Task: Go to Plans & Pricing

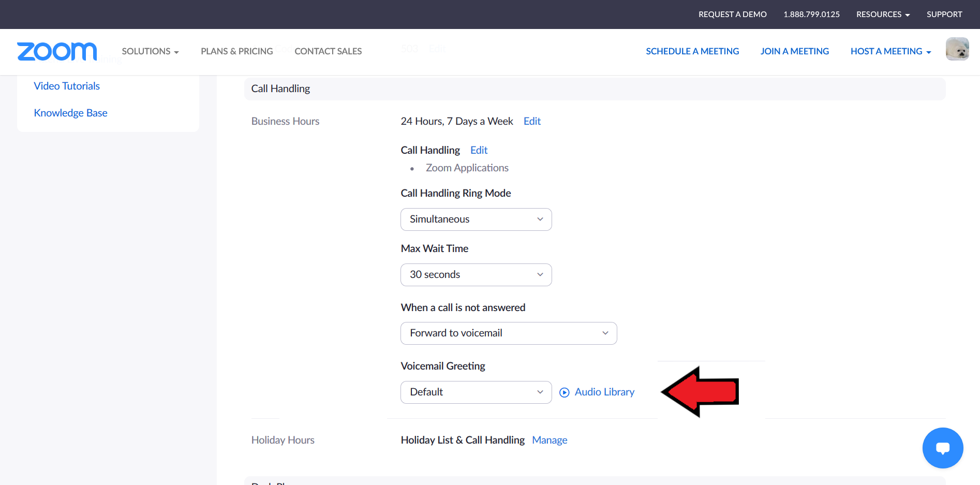Action: tap(236, 51)
